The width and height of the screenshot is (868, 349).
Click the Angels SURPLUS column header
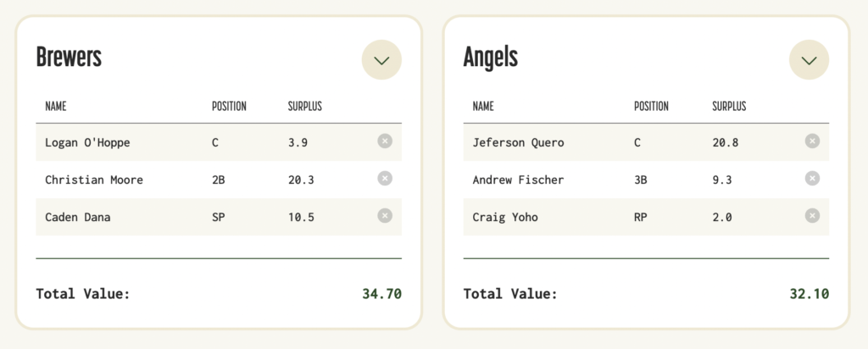pos(729,107)
